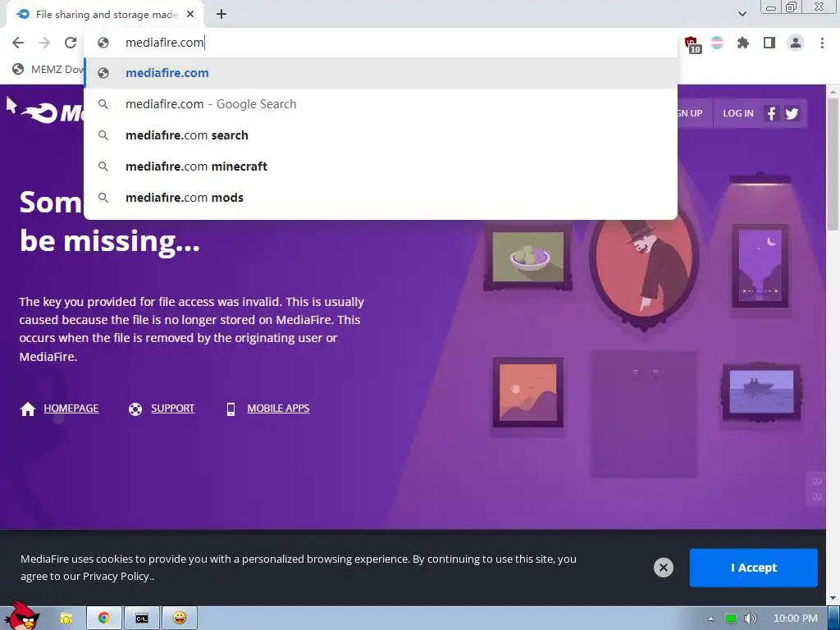Click the green tray monitor icon
The height and width of the screenshot is (630, 840).
tap(731, 619)
